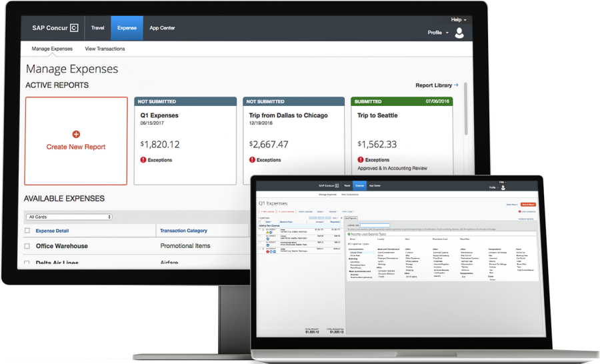Click the Exceptions icon on the Trip to Seattle card
Image resolution: width=600 pixels, height=364 pixels.
point(361,159)
